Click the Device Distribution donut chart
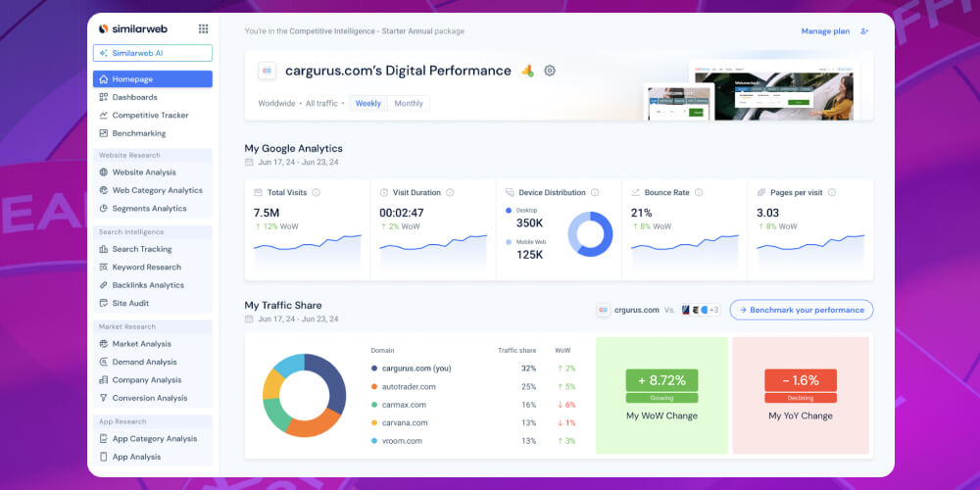Viewport: 980px width, 490px height. click(590, 234)
